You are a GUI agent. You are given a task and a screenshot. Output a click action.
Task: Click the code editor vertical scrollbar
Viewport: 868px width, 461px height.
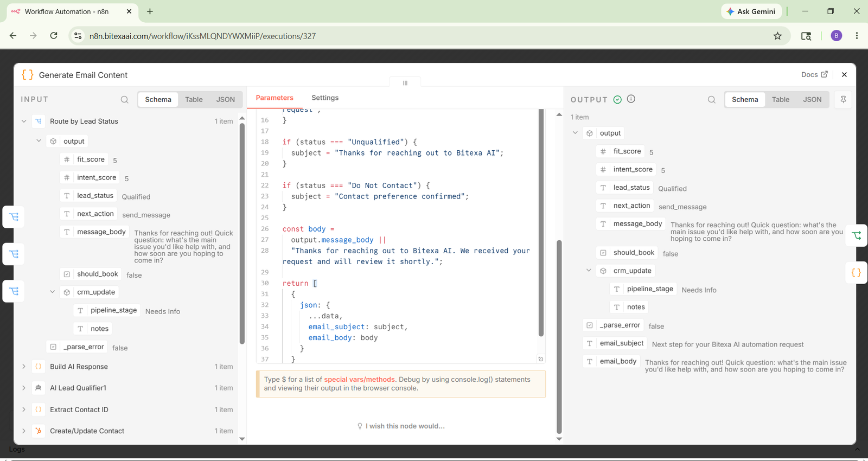pos(541,222)
